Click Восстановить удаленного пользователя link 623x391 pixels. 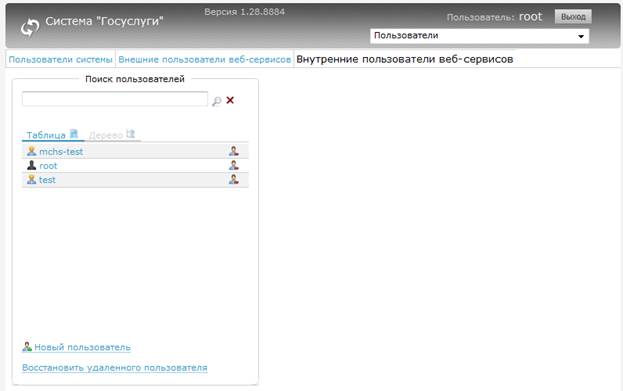point(115,368)
